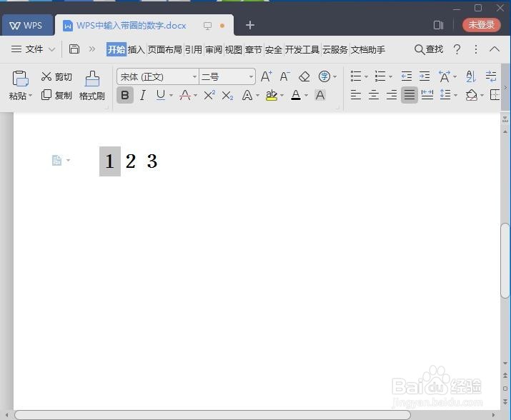
Task: Switch to the 页面布局 (Page Layout) tab
Action: click(165, 49)
